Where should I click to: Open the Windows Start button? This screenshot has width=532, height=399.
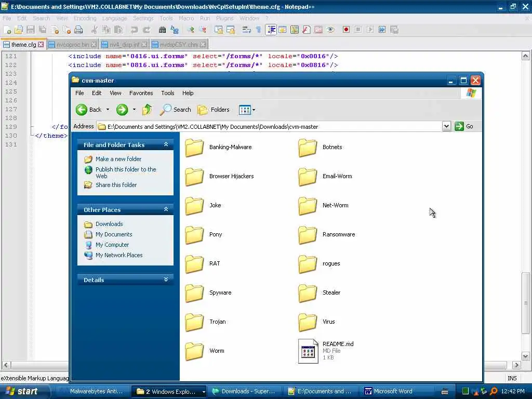pyautogui.click(x=22, y=392)
